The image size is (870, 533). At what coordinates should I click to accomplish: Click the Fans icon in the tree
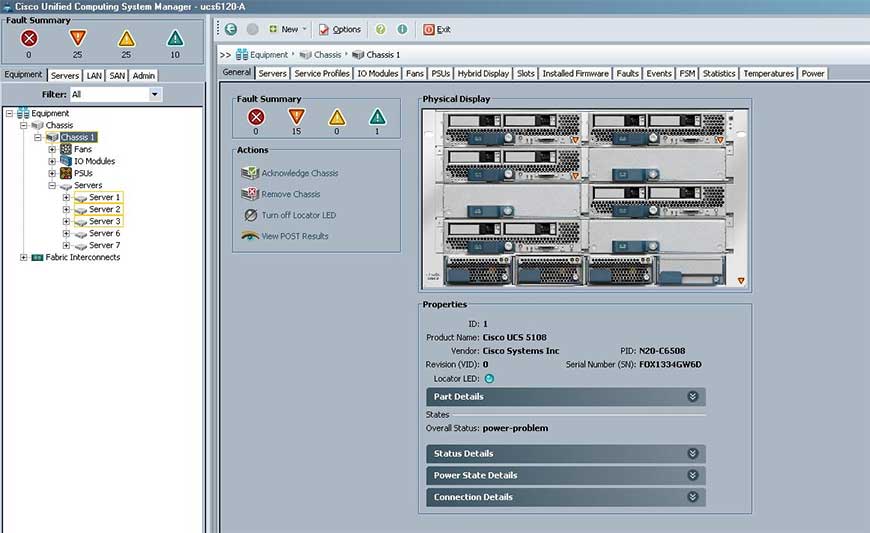pyautogui.click(x=66, y=149)
